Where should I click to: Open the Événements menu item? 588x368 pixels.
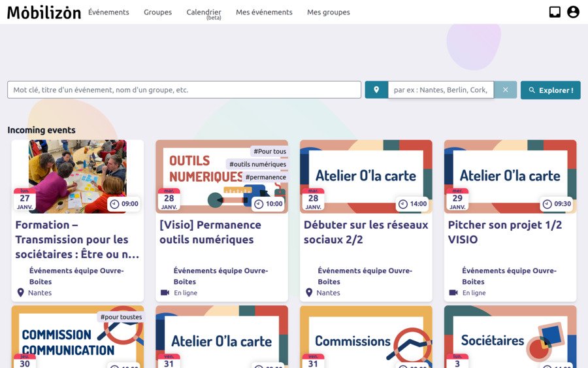(108, 12)
